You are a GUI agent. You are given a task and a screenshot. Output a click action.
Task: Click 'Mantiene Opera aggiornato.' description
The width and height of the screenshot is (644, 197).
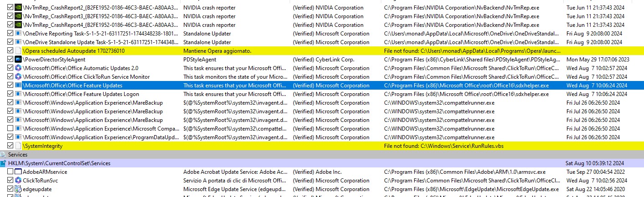(x=218, y=51)
